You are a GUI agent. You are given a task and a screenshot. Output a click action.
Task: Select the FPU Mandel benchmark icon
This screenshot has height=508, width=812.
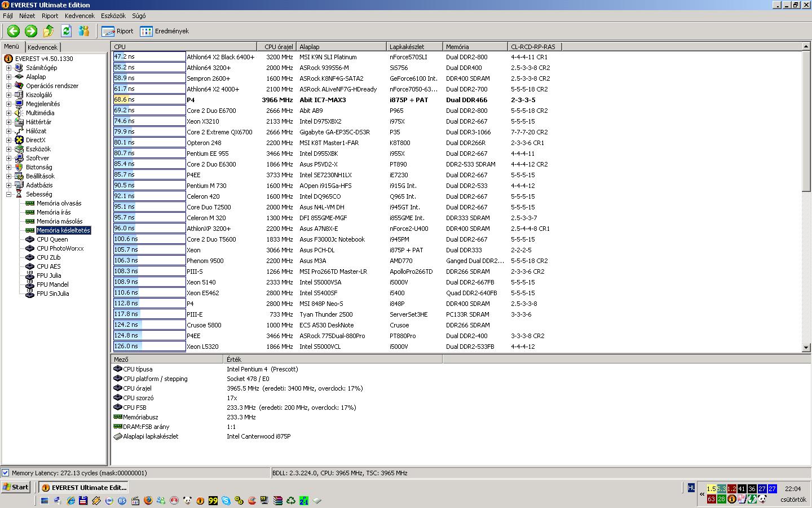point(30,284)
